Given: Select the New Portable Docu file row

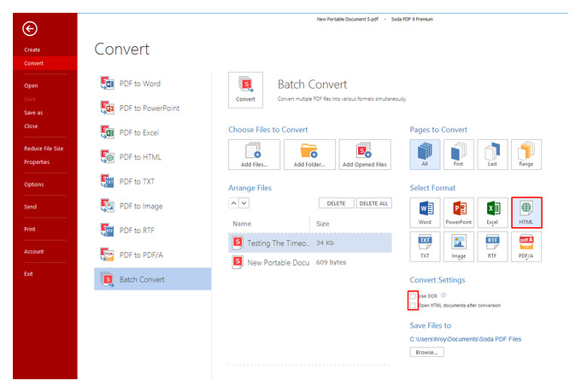Looking at the screenshot, I should point(310,262).
